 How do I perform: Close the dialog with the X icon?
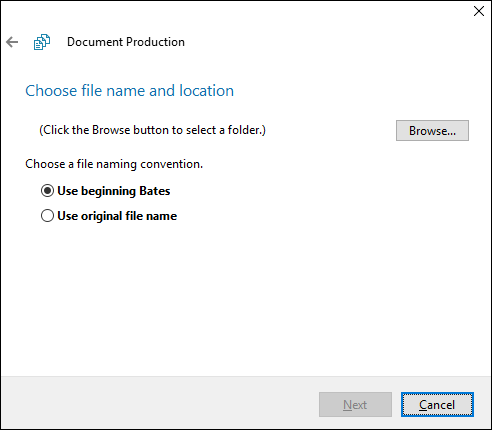click(x=479, y=11)
